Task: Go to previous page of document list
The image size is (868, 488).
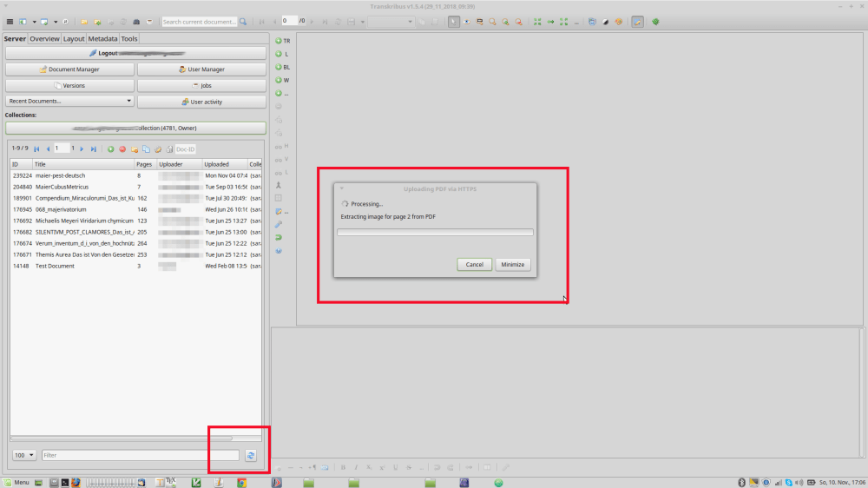Action: point(48,149)
